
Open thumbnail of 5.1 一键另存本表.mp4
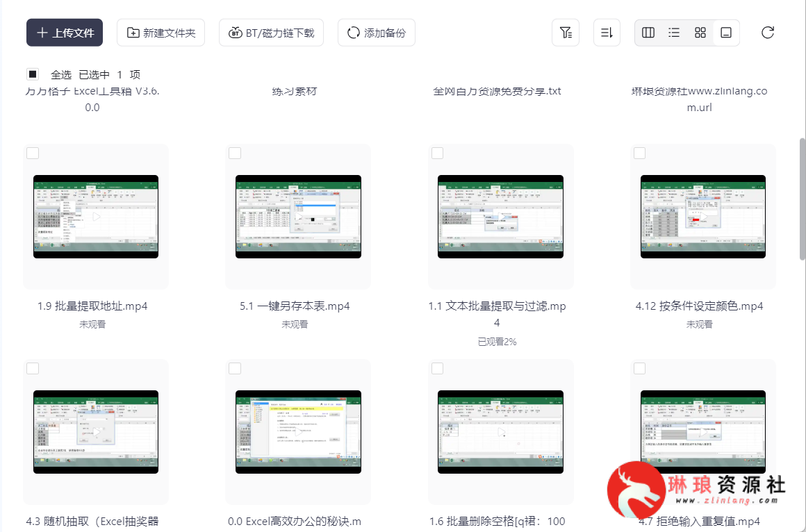(298, 217)
